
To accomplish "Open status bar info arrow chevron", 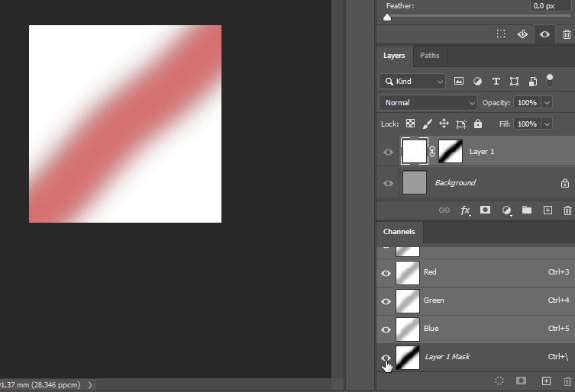I will (x=90, y=384).
